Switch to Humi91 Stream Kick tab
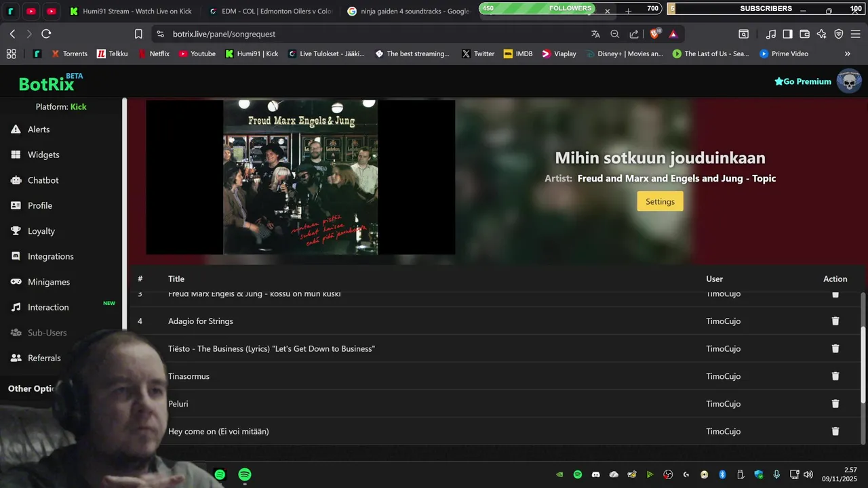868x488 pixels. pos(130,12)
